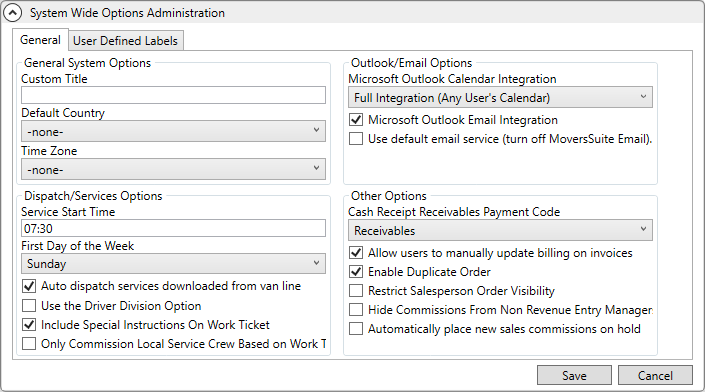Screen dimensions: 705x392
Task: Click the Cash Receipt Receivables Payment Code label
Action: tap(454, 212)
